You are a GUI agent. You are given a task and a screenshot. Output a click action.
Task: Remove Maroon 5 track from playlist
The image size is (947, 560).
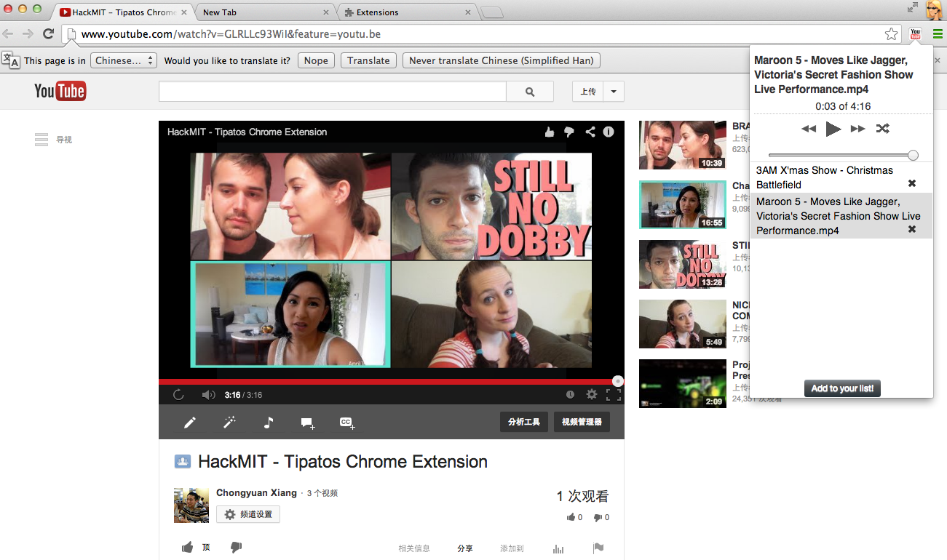912,229
